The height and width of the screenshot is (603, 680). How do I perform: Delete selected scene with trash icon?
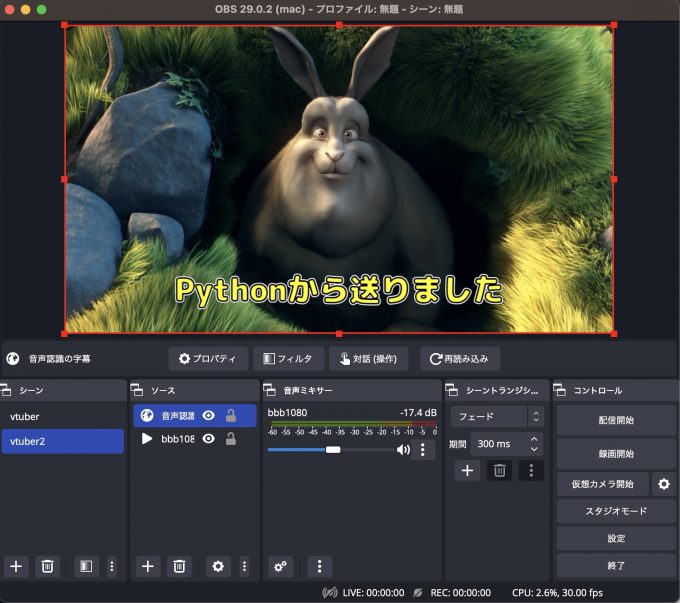point(47,566)
